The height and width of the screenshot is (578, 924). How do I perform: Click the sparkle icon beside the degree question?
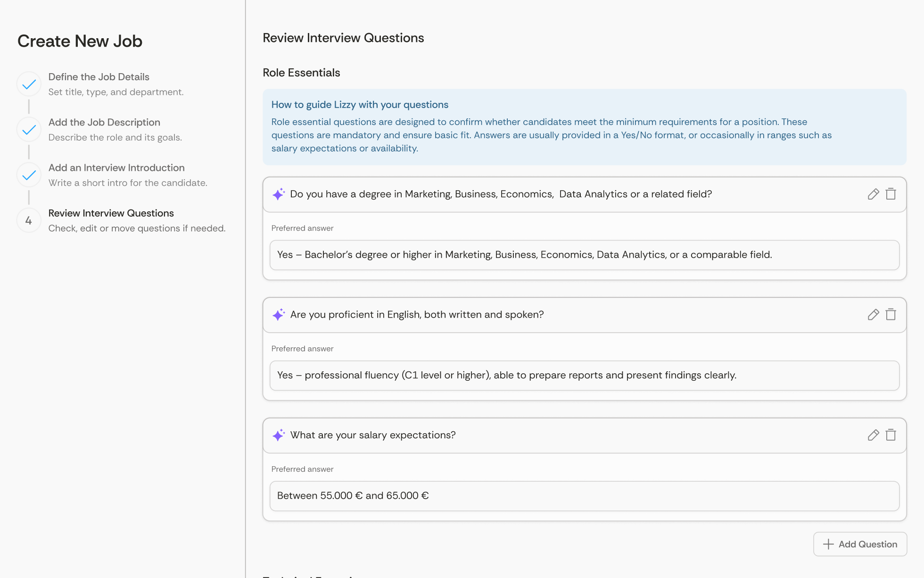click(278, 194)
